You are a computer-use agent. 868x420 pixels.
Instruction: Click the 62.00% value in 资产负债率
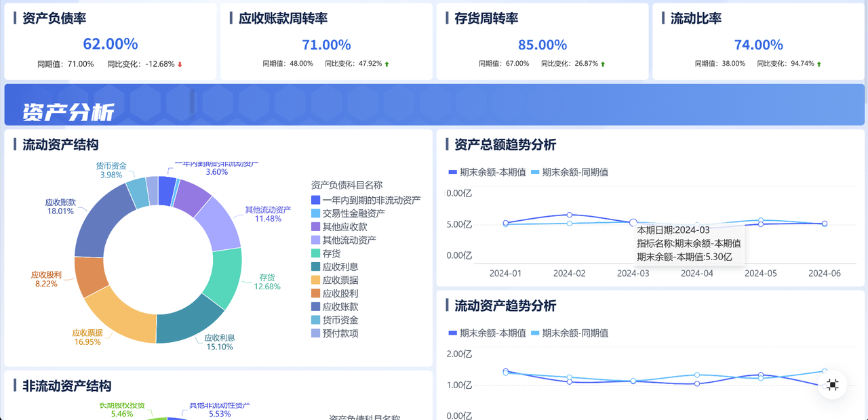(x=111, y=44)
